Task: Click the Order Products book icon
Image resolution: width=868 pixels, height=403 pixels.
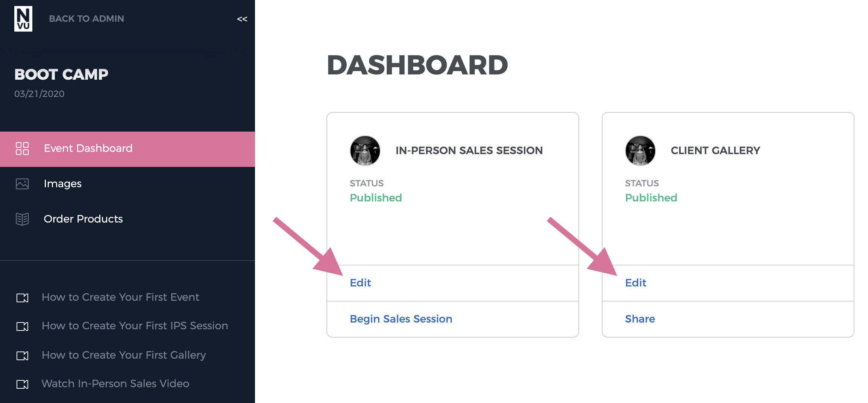Action: coord(22,219)
